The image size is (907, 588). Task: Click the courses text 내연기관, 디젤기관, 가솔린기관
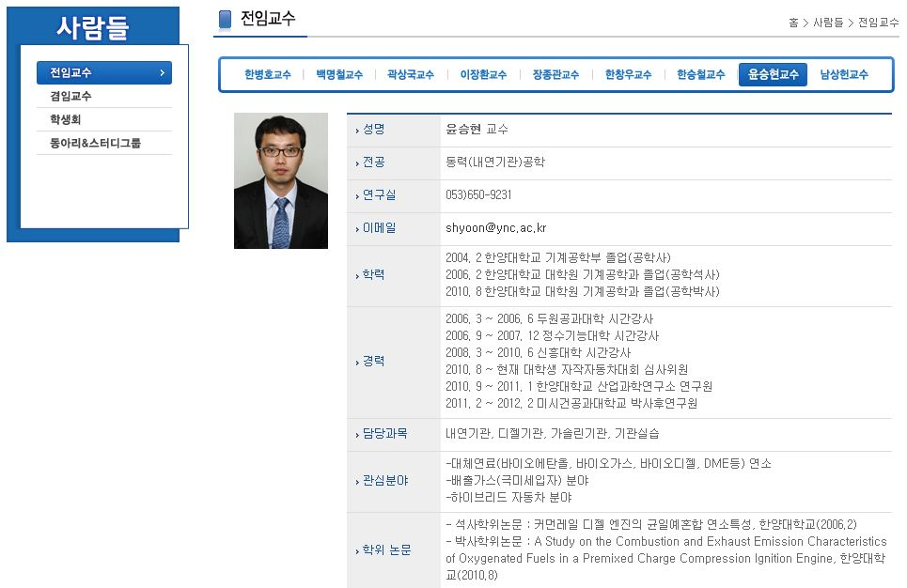click(553, 433)
